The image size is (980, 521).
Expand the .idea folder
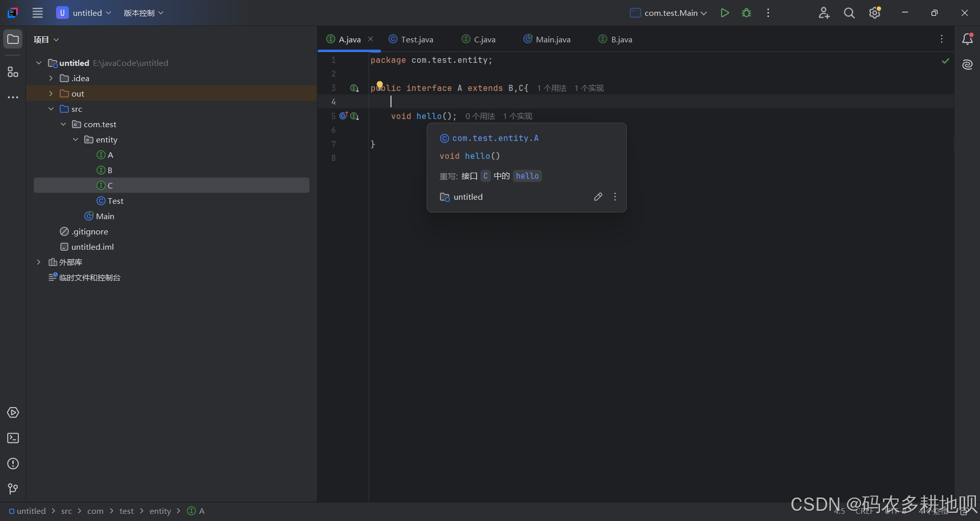click(x=51, y=78)
